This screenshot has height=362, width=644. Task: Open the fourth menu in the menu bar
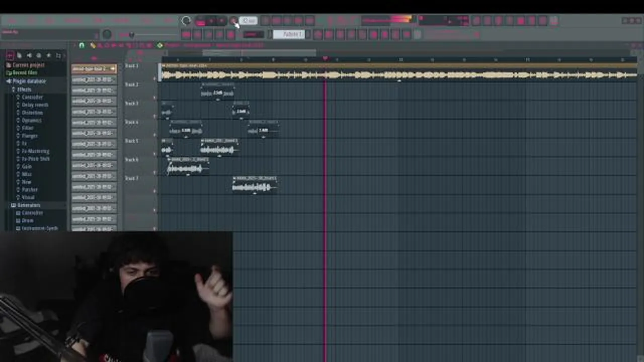click(73, 21)
